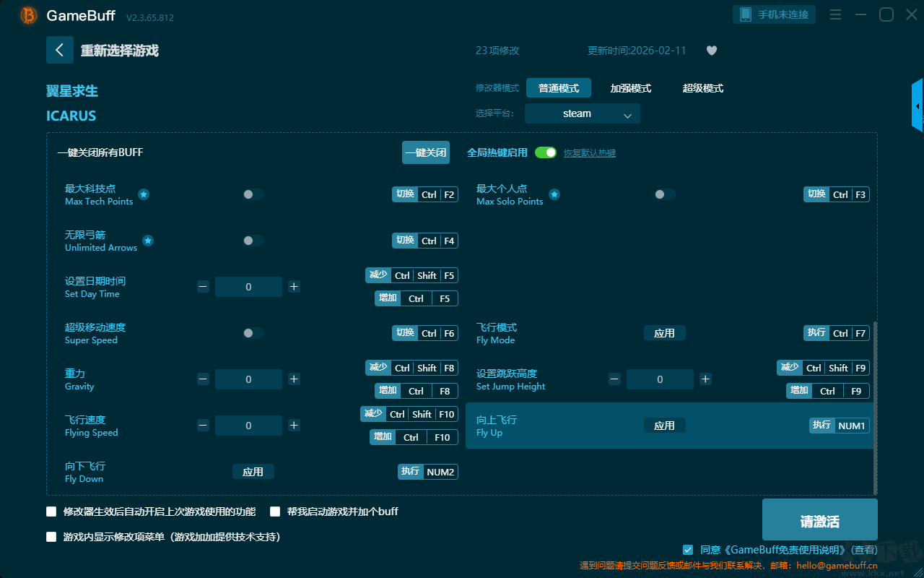The height and width of the screenshot is (578, 924).
Task: Click the Gravity value input field
Action: (x=248, y=379)
